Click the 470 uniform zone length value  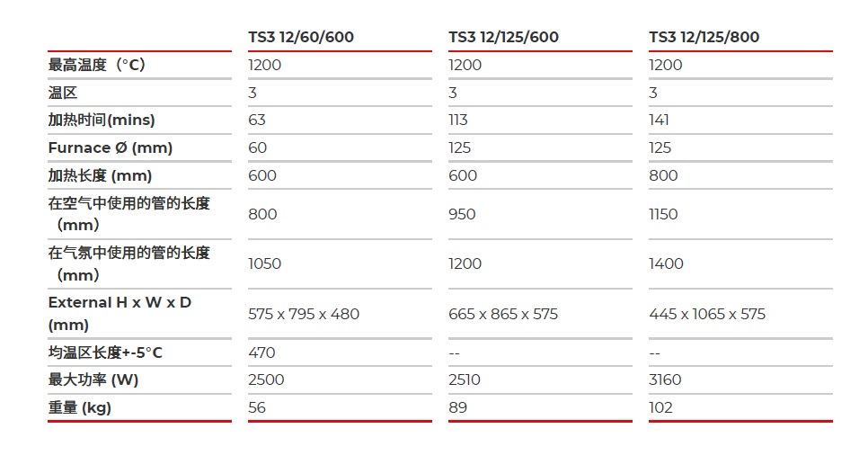pyautogui.click(x=261, y=352)
